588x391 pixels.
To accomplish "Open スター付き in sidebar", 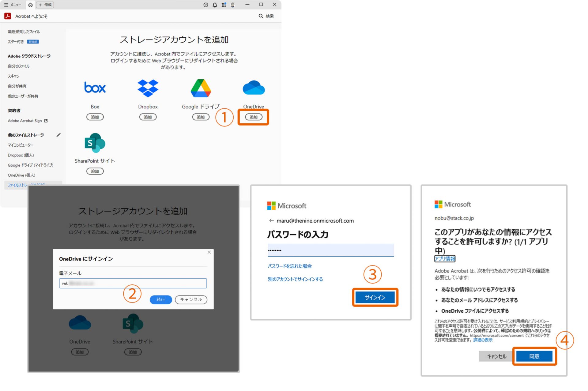I will 16,42.
